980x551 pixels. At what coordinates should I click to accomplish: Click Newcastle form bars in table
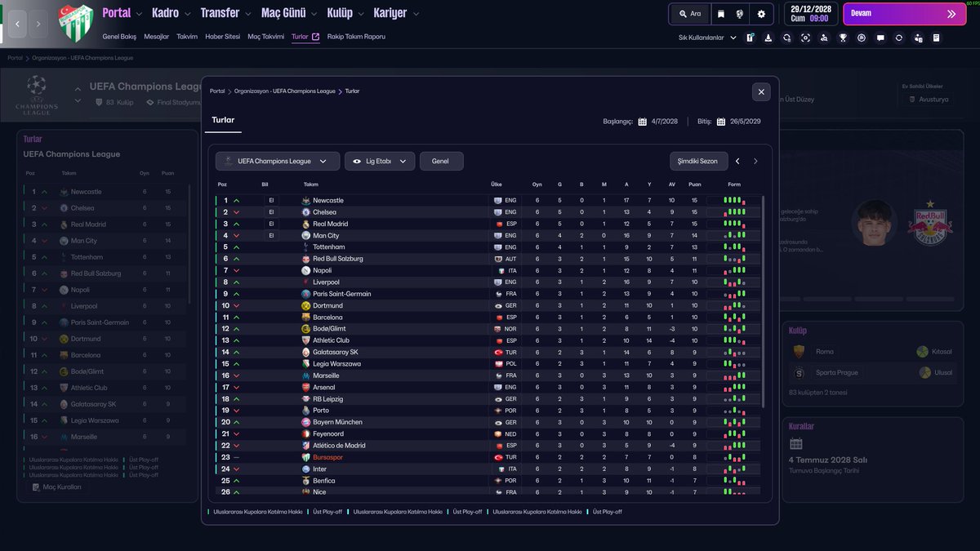[734, 200]
